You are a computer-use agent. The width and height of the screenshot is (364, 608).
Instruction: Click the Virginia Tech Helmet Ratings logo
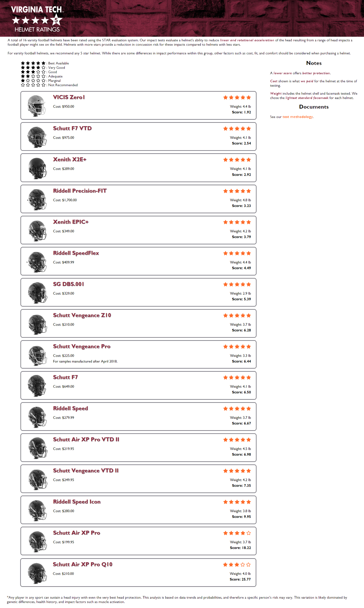pyautogui.click(x=37, y=19)
